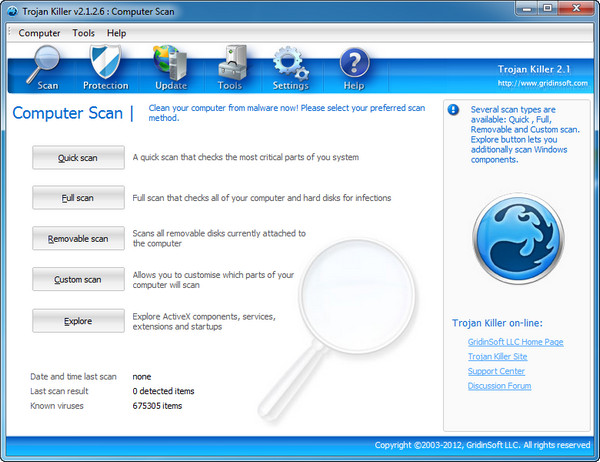The image size is (600, 462).
Task: Open the Protection shield section
Action: pos(106,69)
